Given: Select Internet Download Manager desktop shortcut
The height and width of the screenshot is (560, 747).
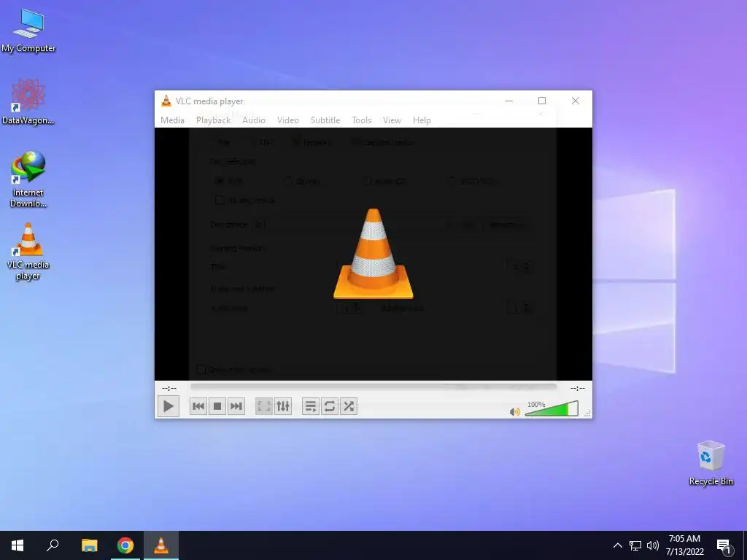Looking at the screenshot, I should pyautogui.click(x=28, y=179).
